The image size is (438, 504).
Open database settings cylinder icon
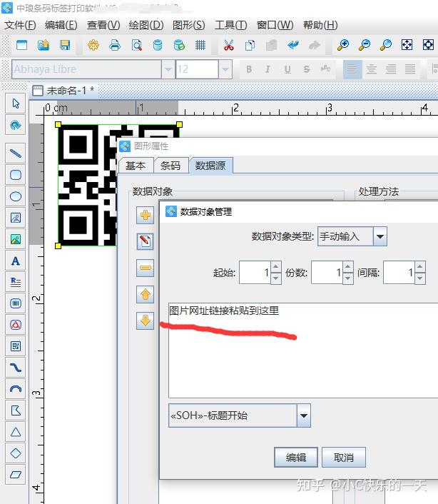coord(158,45)
